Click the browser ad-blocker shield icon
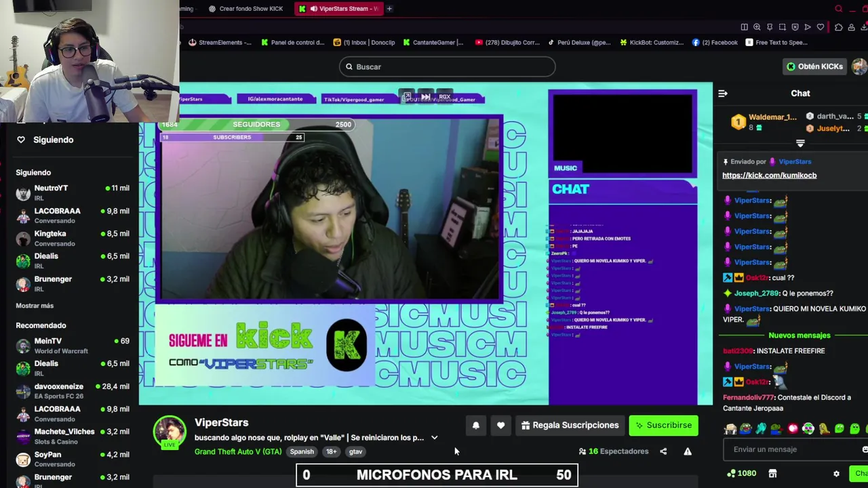 tap(795, 27)
